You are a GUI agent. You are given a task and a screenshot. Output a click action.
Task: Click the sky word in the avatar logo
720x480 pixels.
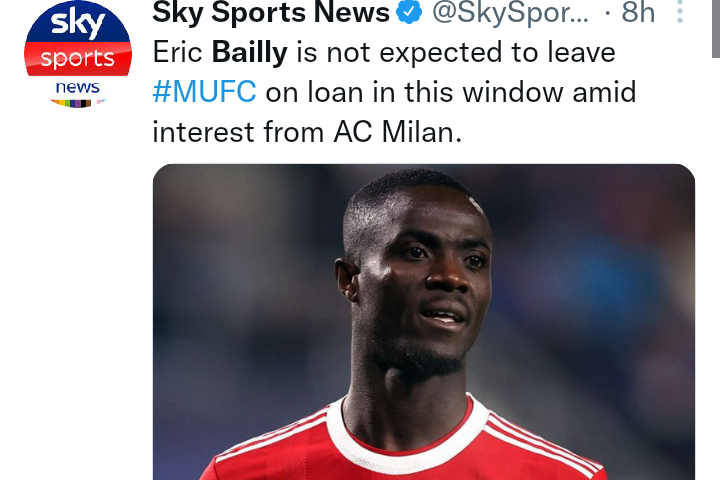click(78, 23)
